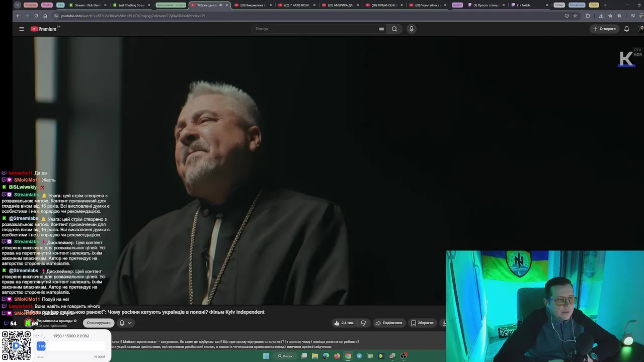This screenshot has width=644, height=362.
Task: Reload the current page
Action: pyautogui.click(x=36, y=16)
